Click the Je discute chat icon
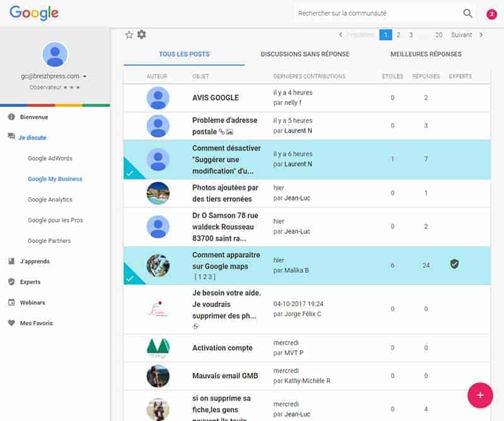 click(x=11, y=136)
